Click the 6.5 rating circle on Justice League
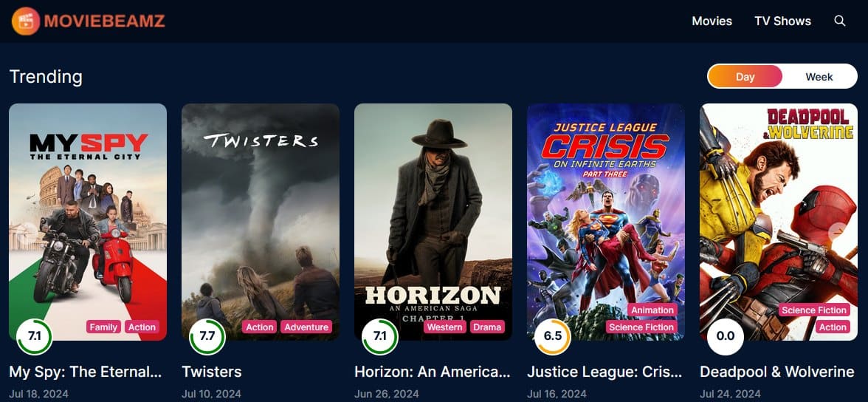Screen dimensions: 868x402 pos(552,336)
